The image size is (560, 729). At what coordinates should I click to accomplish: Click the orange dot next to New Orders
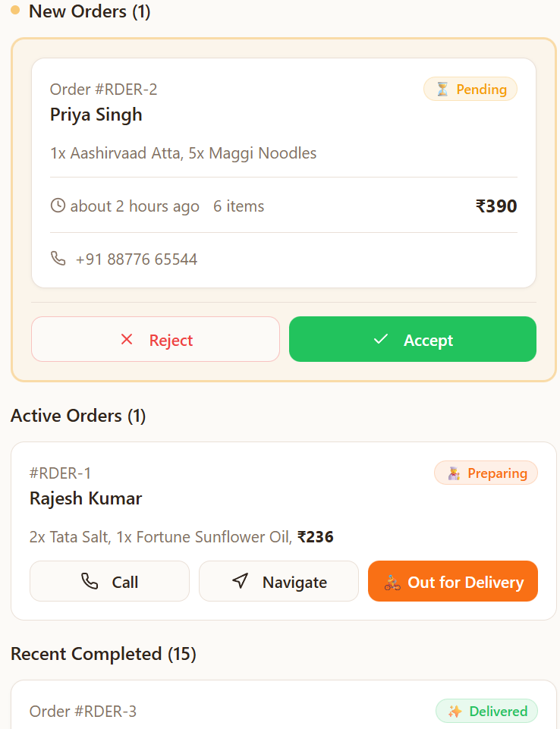[x=15, y=10]
